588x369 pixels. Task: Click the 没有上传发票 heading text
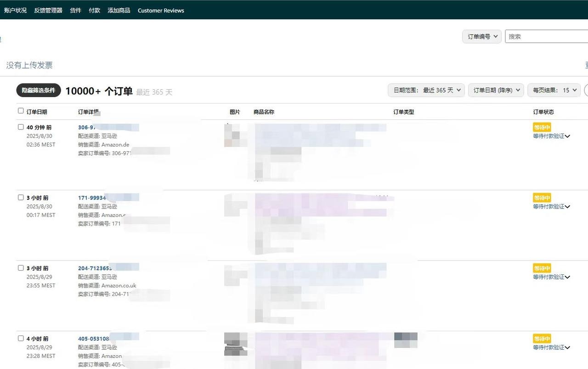tap(29, 65)
